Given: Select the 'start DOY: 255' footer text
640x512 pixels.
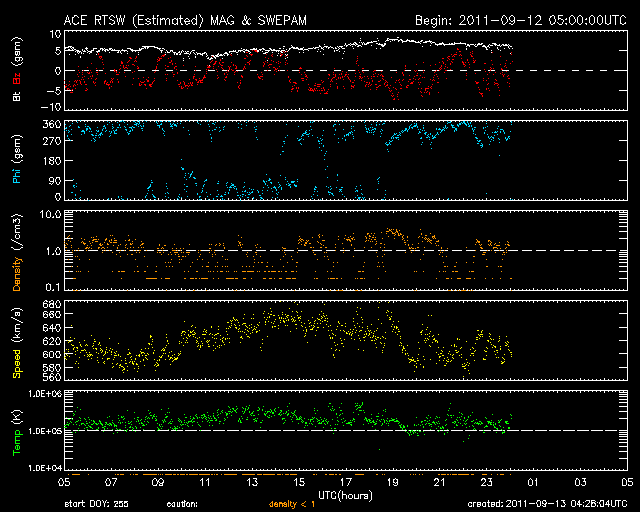Looking at the screenshot, I should click(97, 504).
